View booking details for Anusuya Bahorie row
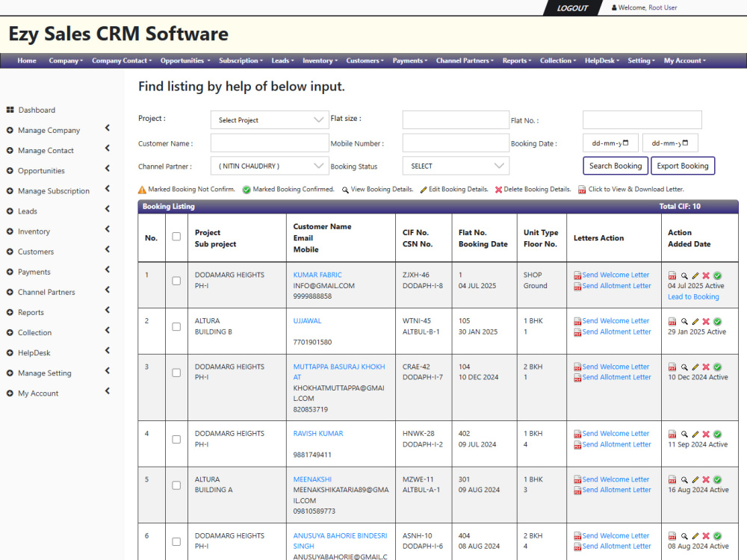This screenshot has height=560, width=747. (x=684, y=535)
